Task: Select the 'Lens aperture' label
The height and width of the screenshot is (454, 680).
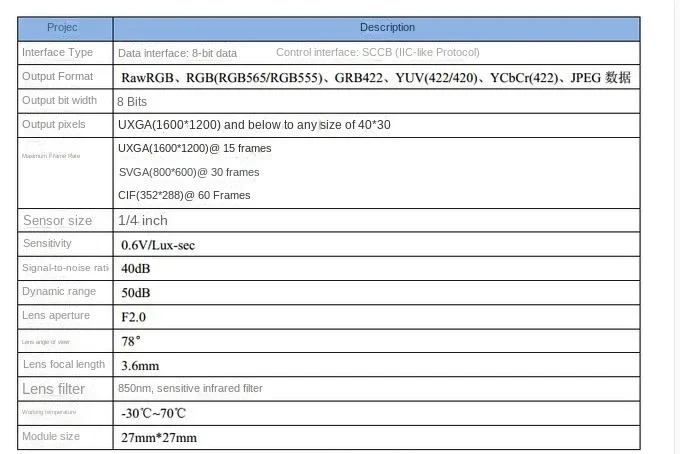Action: point(56,315)
